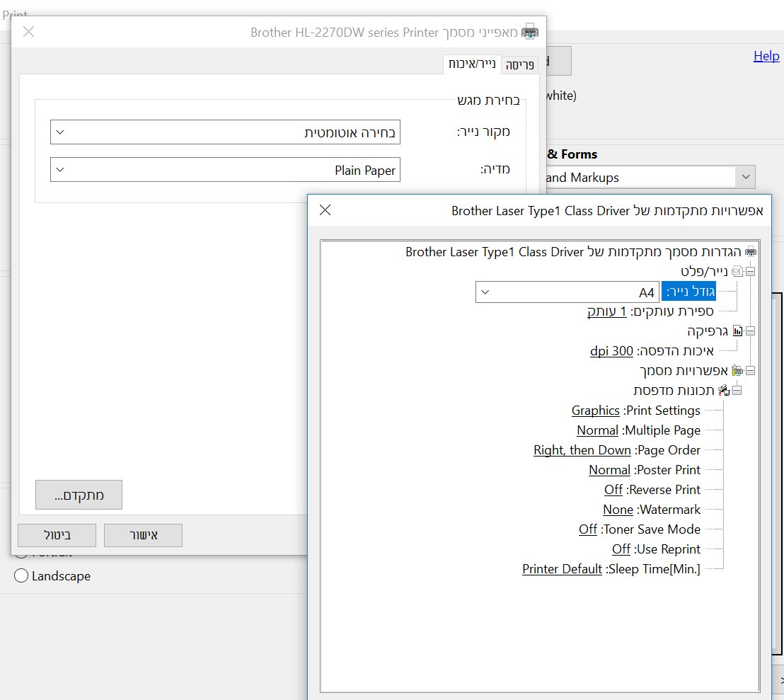Click the Normal value of Poster Print
The image size is (784, 700).
click(609, 470)
